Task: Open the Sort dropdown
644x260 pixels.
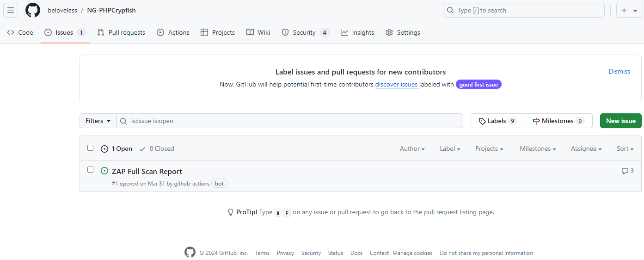Action: (625, 149)
